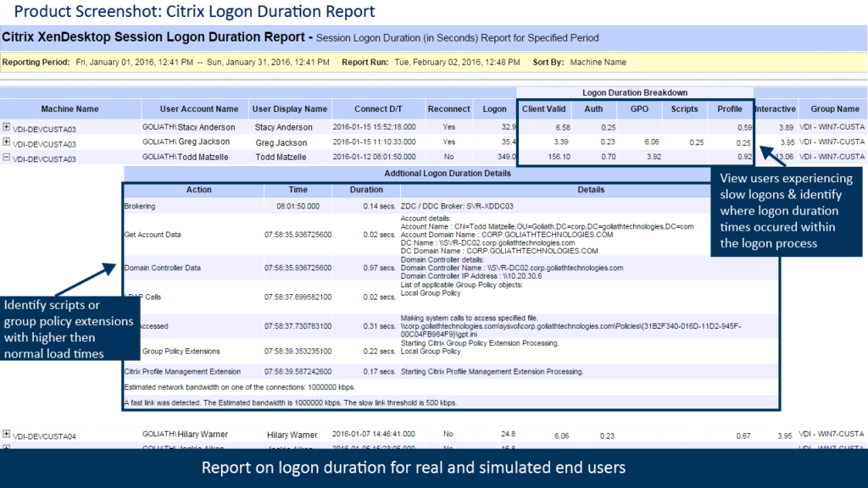Expand Jackie Aiken's session details row
The image size is (868, 488).
(x=8, y=448)
